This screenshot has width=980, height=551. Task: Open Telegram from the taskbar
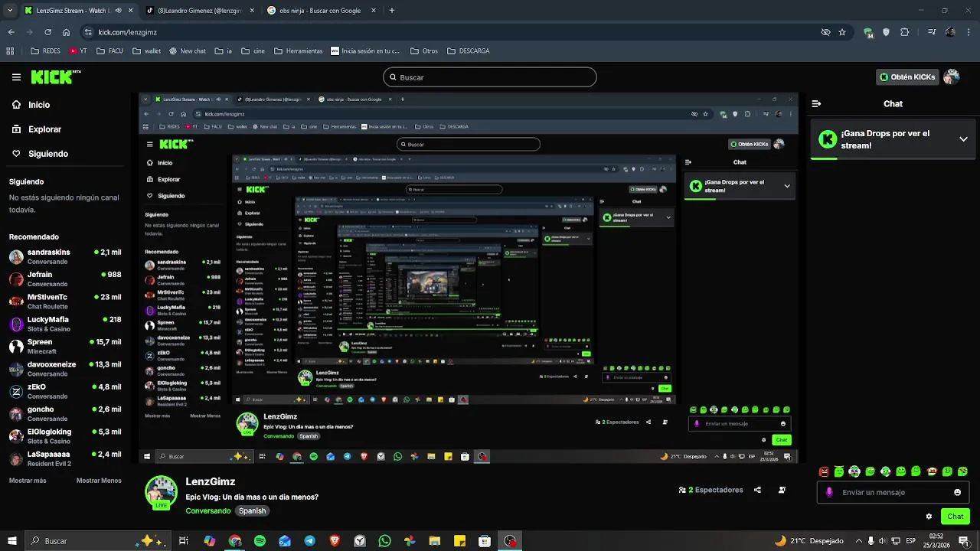[309, 541]
